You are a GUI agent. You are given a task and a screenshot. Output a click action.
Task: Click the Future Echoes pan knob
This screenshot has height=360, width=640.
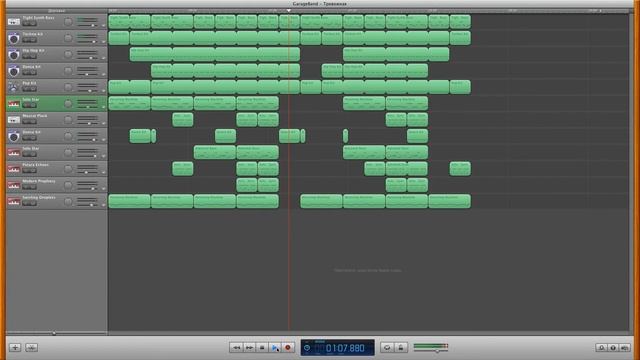[68, 169]
